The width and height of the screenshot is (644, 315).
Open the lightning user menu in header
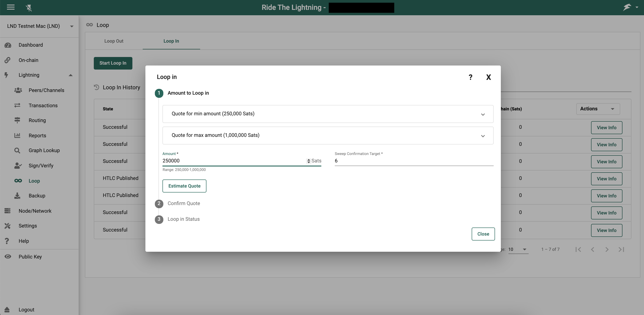(x=627, y=7)
